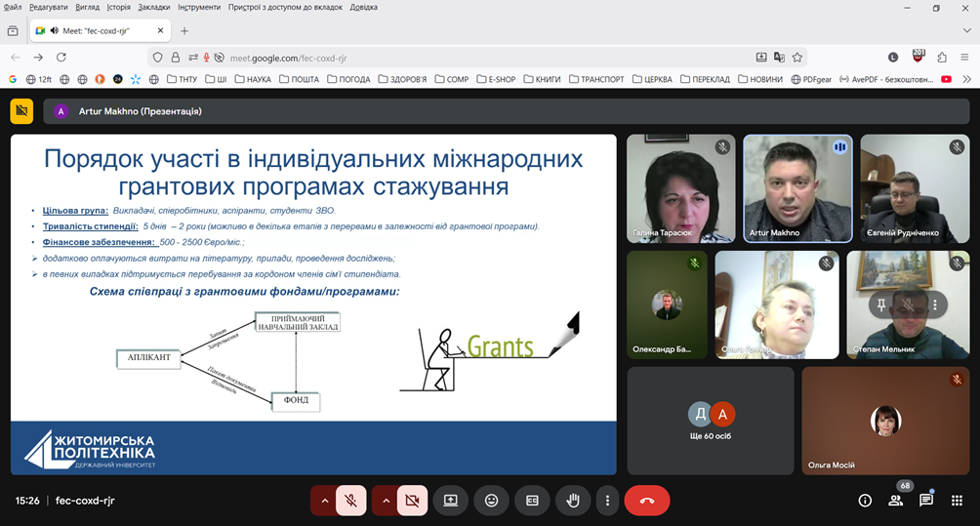Screen dimensions: 980x526
Task: Open the activities grid icon
Action: point(957,501)
